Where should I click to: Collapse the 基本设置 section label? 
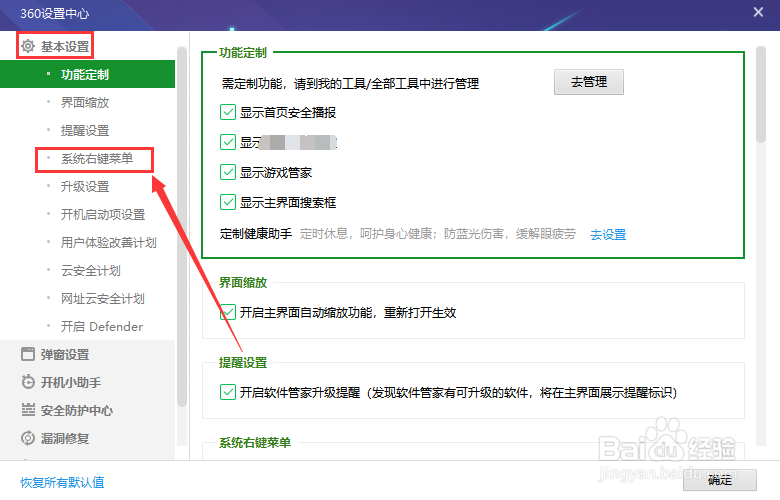[x=65, y=46]
